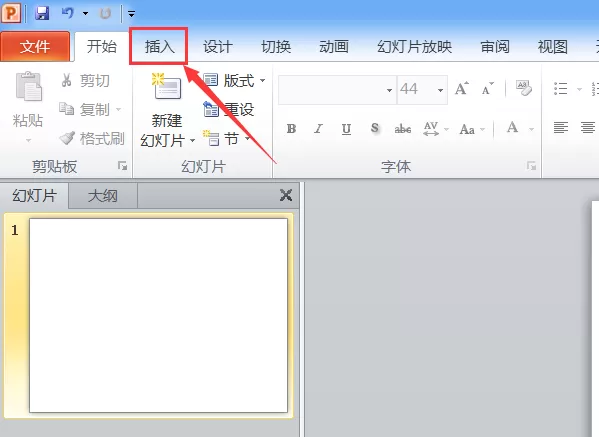Open the 版式 (Layout) menu

tap(233, 81)
